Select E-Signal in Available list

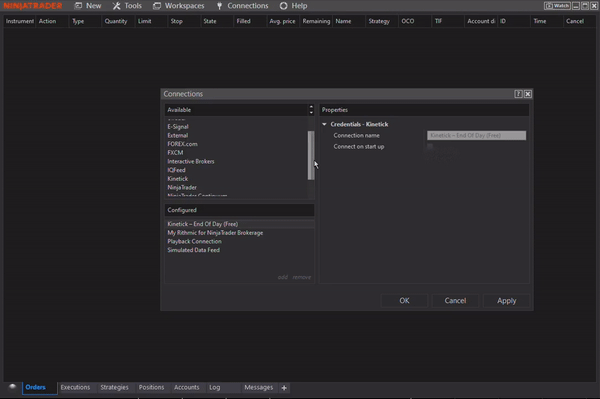click(x=178, y=127)
